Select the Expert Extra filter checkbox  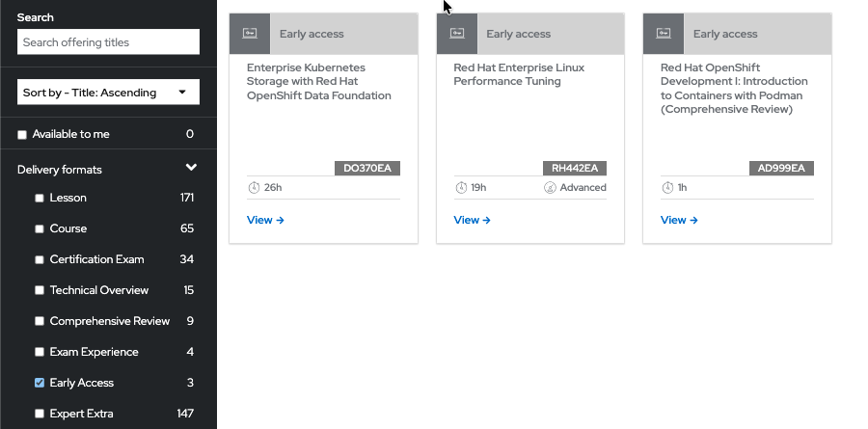coord(40,414)
